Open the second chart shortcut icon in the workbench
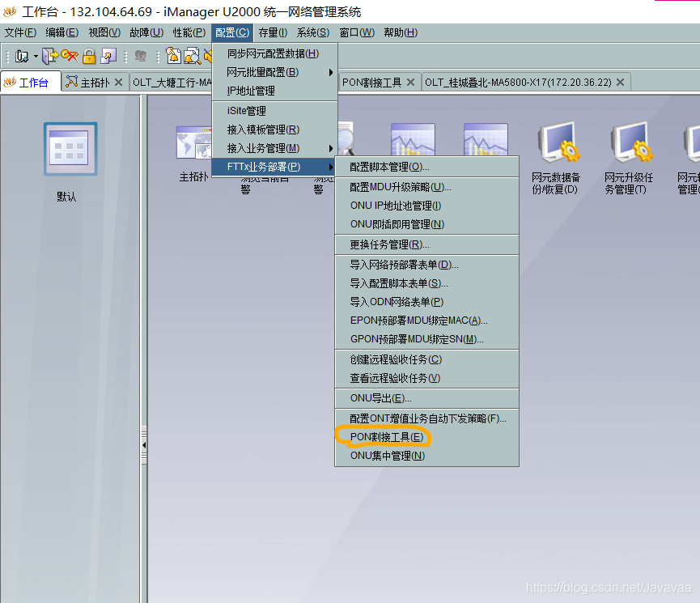The image size is (700, 603). 486,139
